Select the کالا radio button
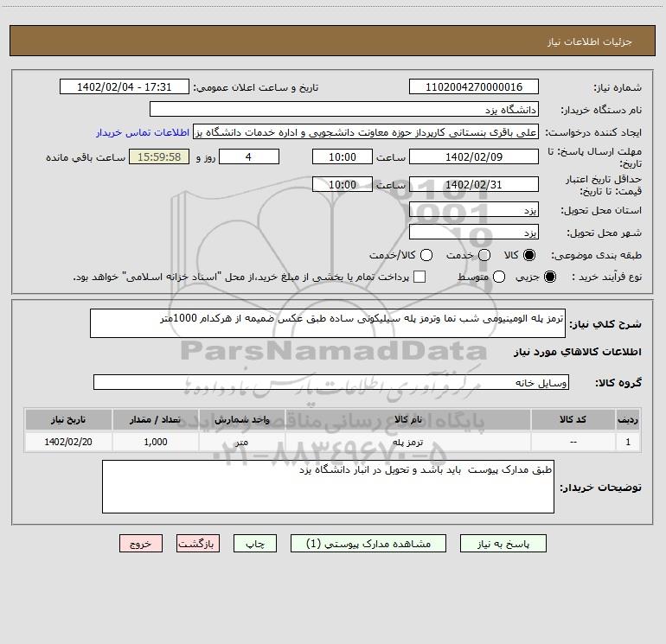This screenshot has width=666, height=644. click(x=528, y=255)
